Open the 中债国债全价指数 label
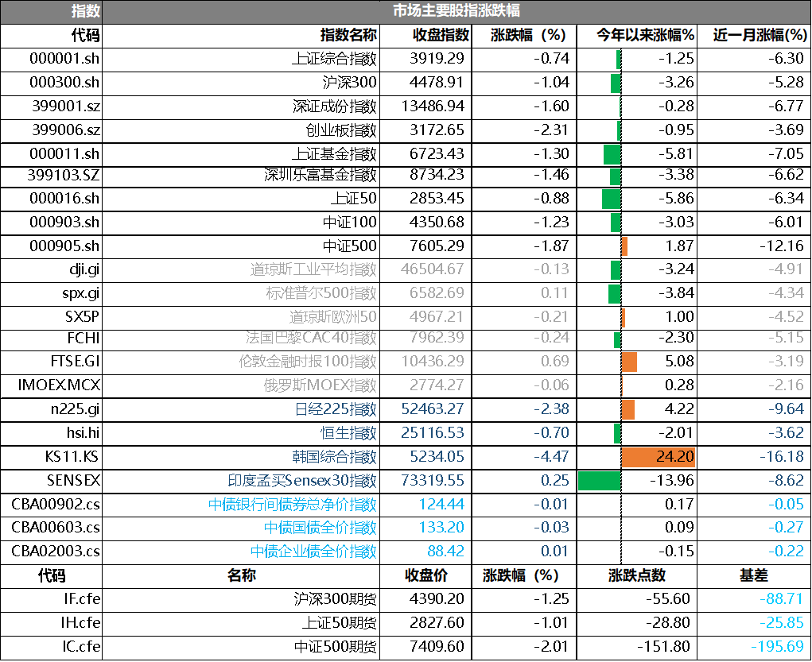 coord(321,528)
